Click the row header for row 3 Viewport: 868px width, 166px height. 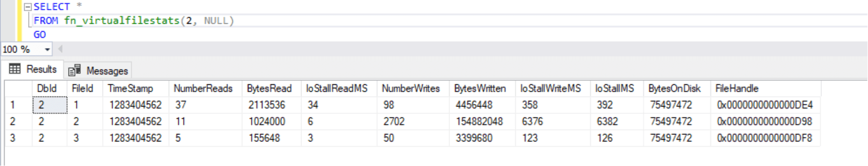[13, 138]
